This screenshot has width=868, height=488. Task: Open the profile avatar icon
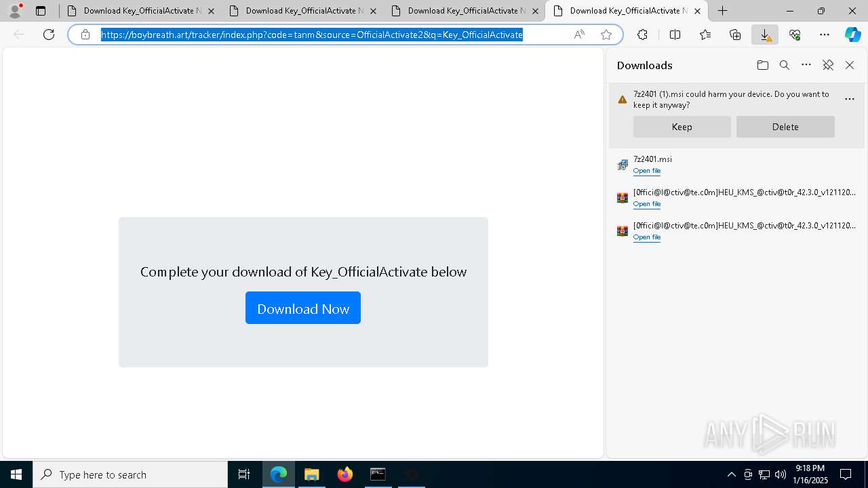click(15, 11)
